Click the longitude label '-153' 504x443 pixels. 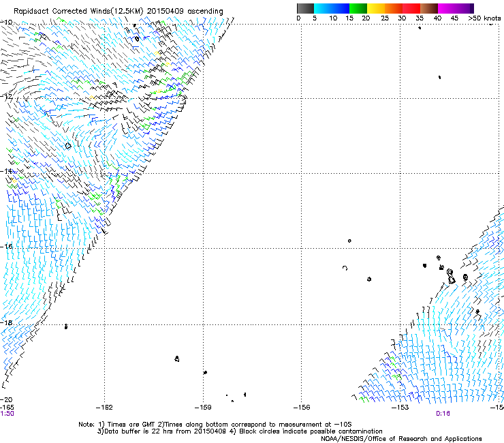pyautogui.click(x=400, y=408)
